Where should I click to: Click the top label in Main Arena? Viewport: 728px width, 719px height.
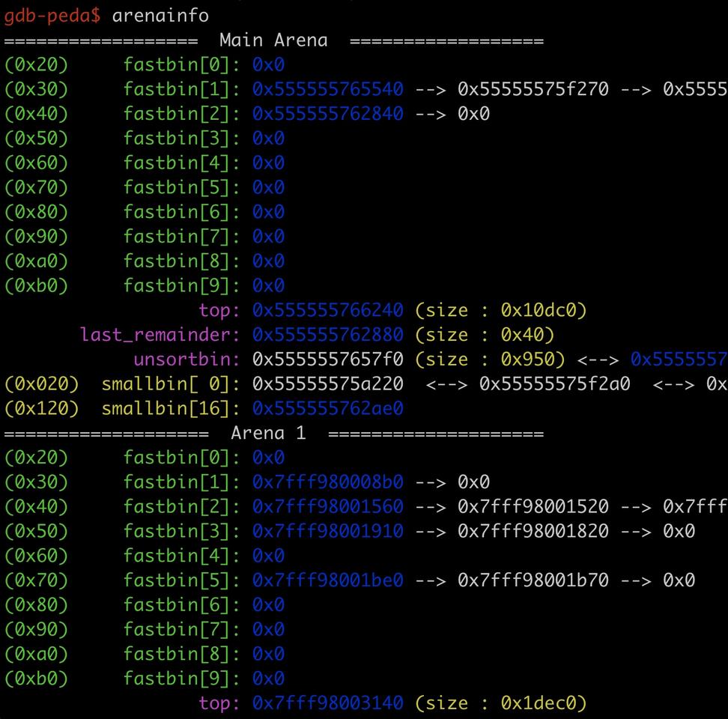click(x=219, y=310)
